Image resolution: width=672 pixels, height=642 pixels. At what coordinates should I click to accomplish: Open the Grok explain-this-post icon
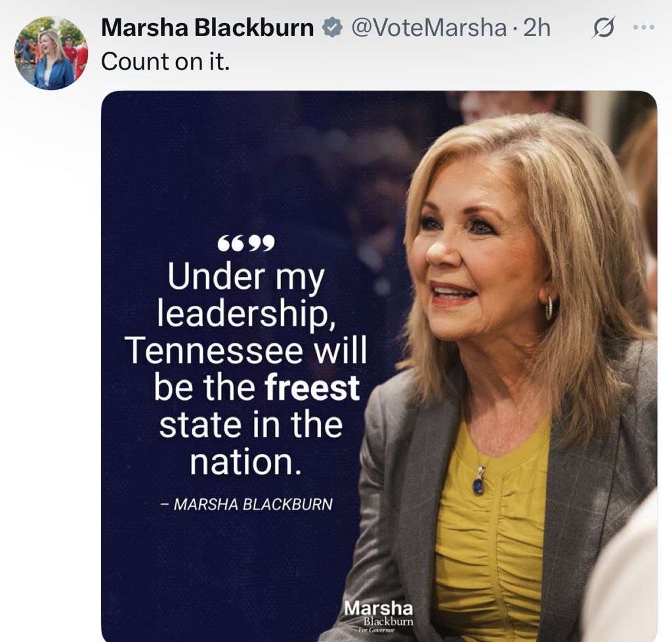604,28
